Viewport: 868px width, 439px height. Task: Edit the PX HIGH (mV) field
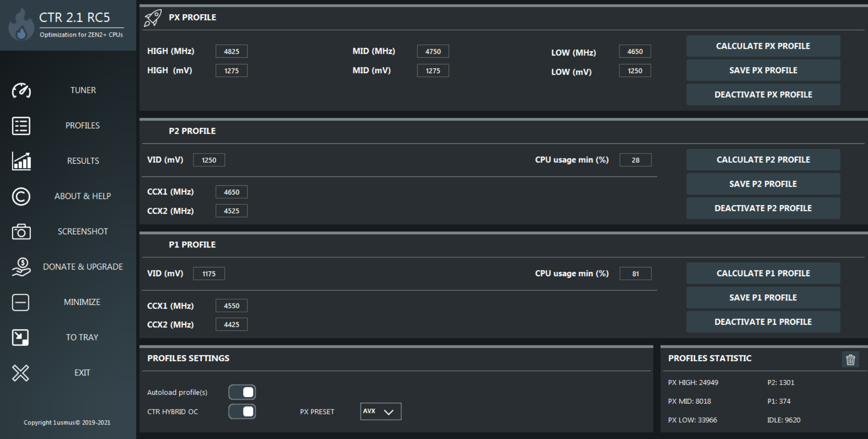(231, 71)
